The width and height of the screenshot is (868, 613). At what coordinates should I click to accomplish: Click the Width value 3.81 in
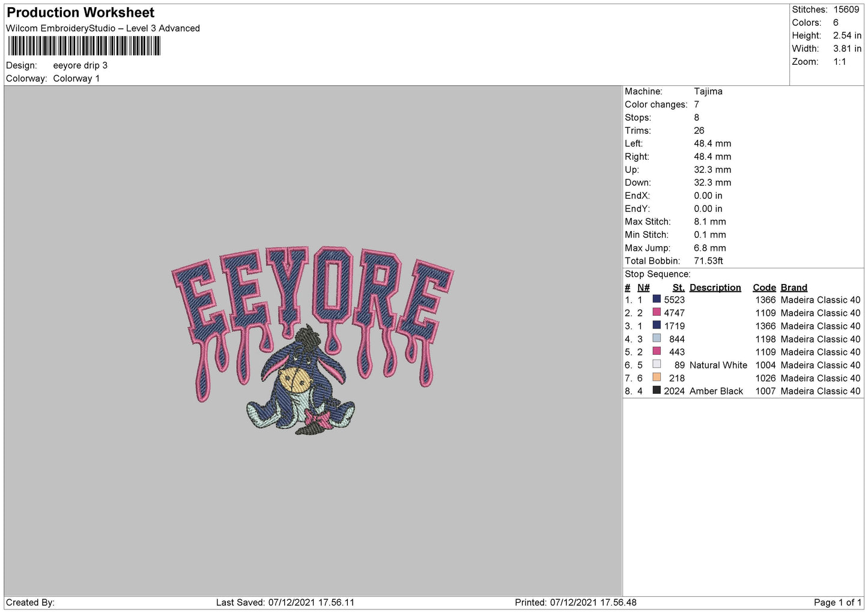tap(847, 49)
